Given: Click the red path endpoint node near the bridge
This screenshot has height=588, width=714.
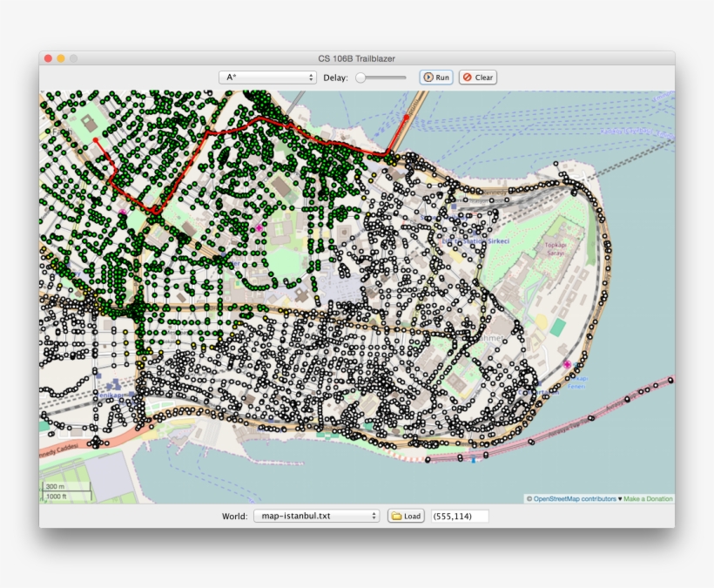Looking at the screenshot, I should tap(407, 117).
